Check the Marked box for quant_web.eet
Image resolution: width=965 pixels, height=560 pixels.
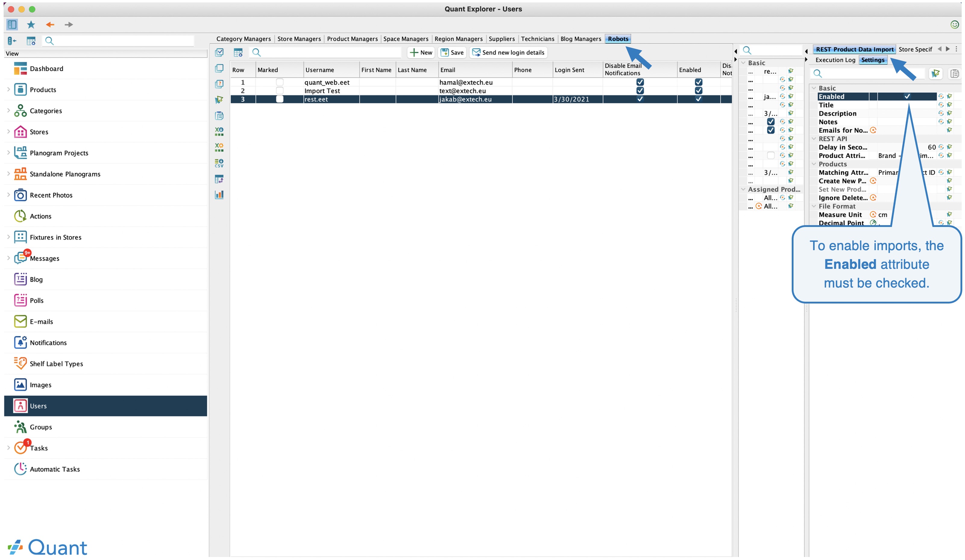click(280, 82)
